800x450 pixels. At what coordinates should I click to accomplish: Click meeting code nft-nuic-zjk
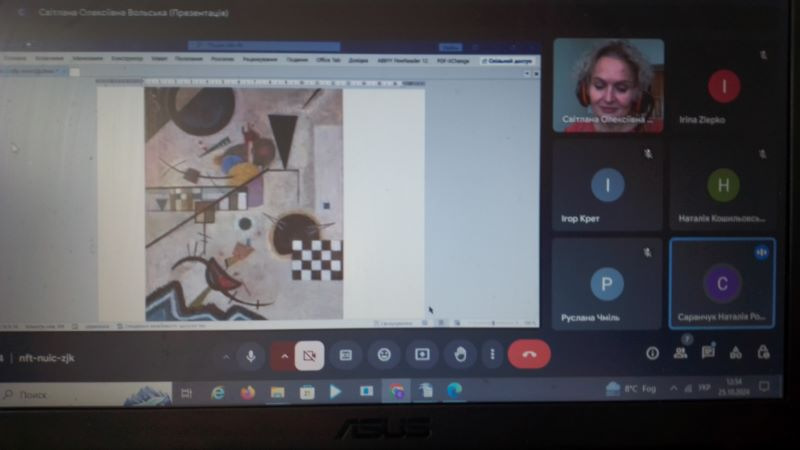pyautogui.click(x=46, y=358)
